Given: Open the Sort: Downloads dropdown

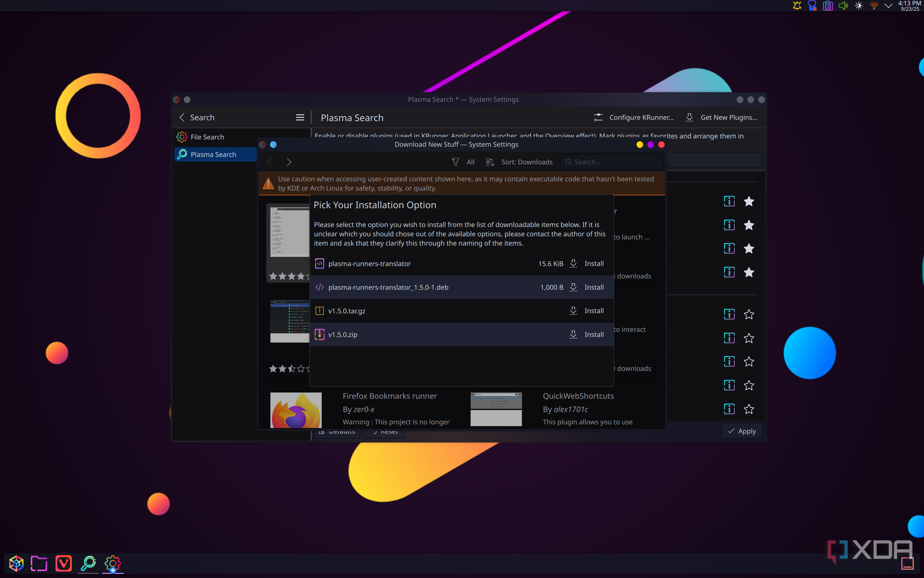Looking at the screenshot, I should point(519,162).
